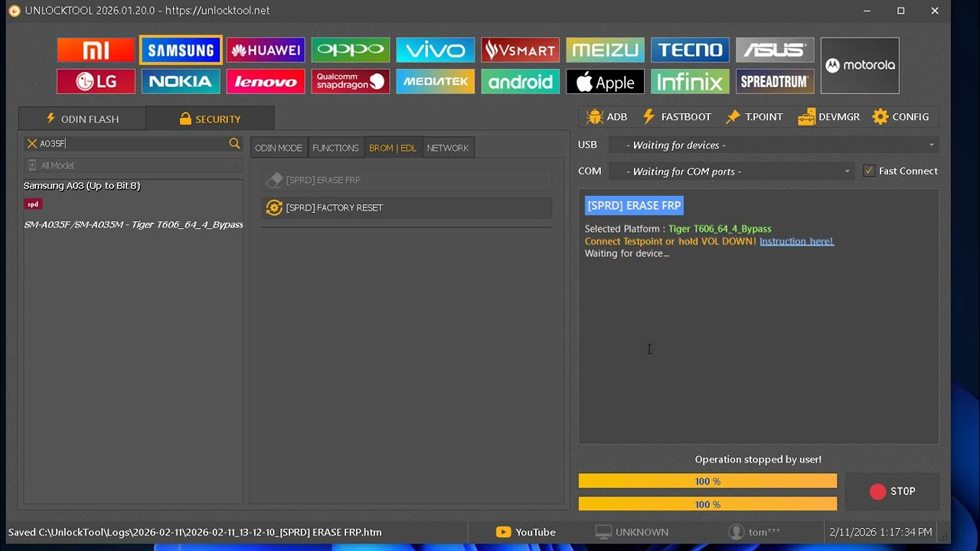Clear the A035F search with X icon

point(31,143)
